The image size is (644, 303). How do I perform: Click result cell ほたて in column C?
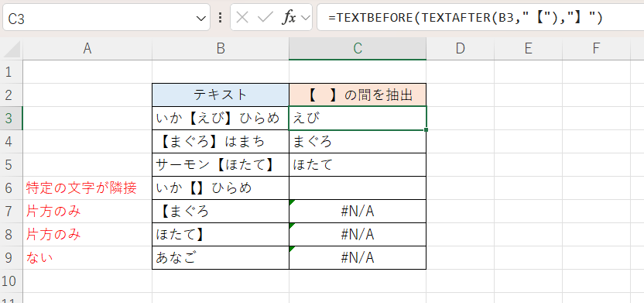coord(358,165)
